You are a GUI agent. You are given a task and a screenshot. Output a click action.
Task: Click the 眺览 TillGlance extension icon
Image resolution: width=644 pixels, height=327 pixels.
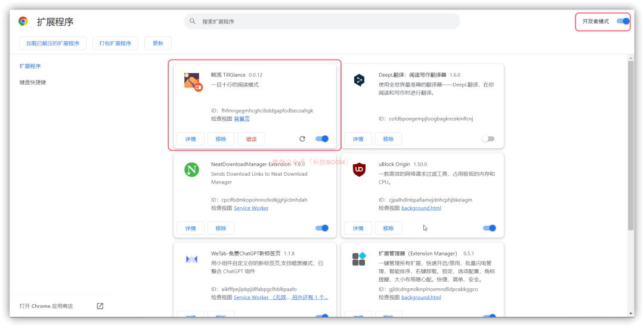(x=193, y=82)
